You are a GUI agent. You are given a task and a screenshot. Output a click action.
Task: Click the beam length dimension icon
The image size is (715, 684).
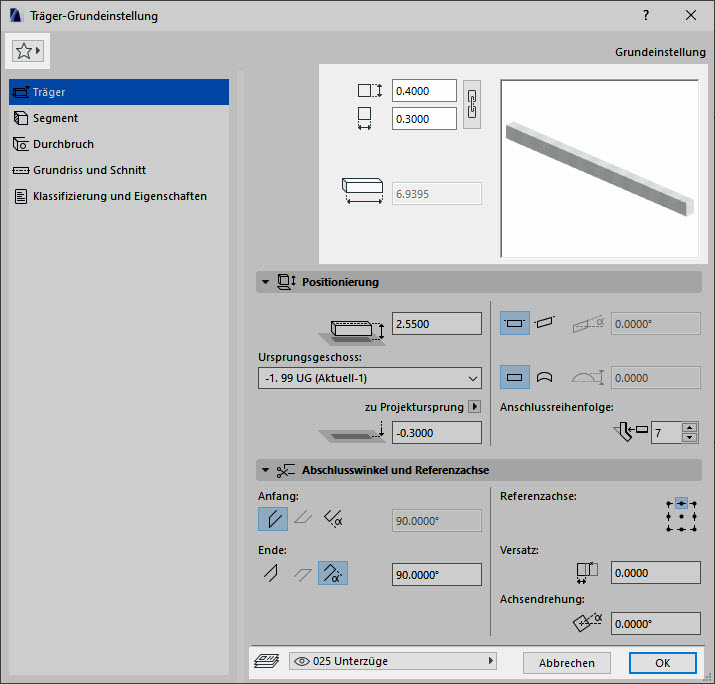click(x=363, y=191)
